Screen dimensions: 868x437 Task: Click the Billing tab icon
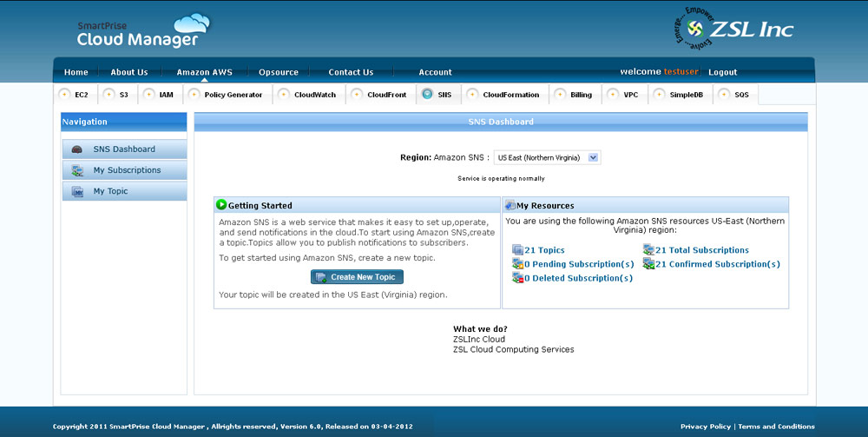tap(560, 95)
